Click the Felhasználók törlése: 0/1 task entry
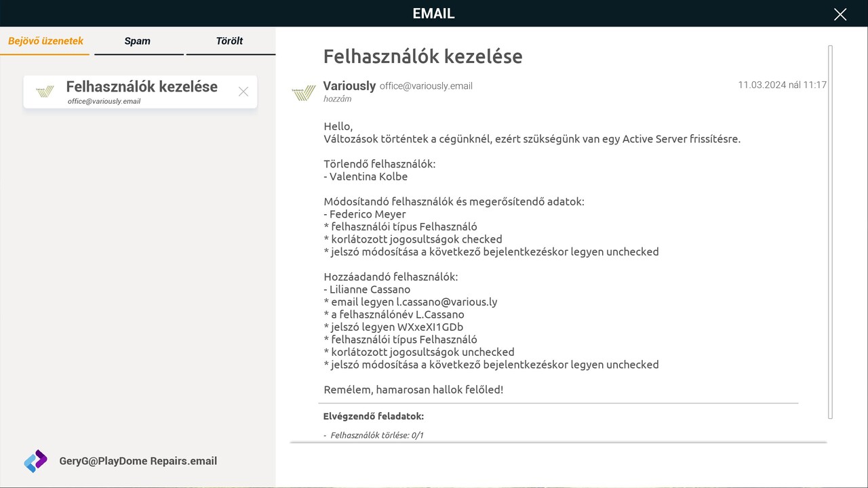Image resolution: width=868 pixels, height=488 pixels. tap(376, 435)
